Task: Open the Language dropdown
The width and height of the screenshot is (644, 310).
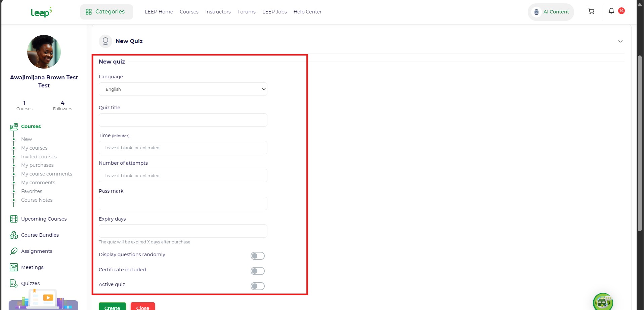Action: pyautogui.click(x=183, y=89)
